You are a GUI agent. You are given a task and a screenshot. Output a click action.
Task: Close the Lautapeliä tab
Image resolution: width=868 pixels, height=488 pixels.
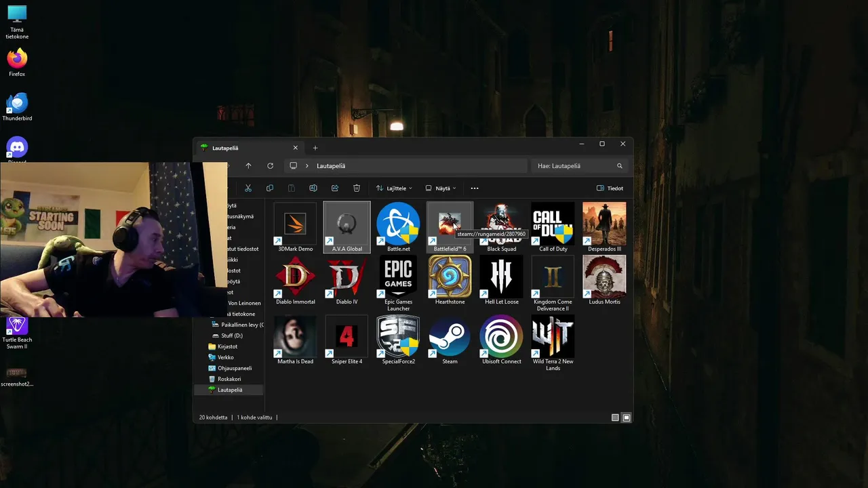295,148
